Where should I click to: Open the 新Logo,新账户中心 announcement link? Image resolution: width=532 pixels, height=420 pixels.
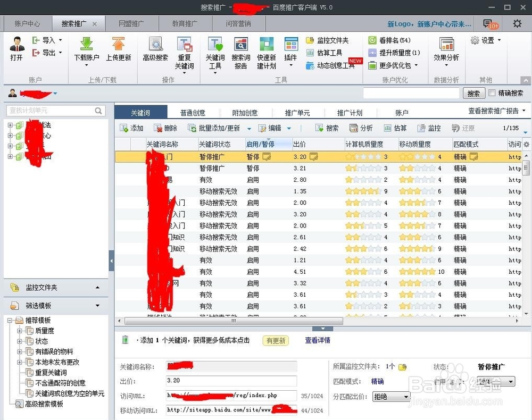429,24
